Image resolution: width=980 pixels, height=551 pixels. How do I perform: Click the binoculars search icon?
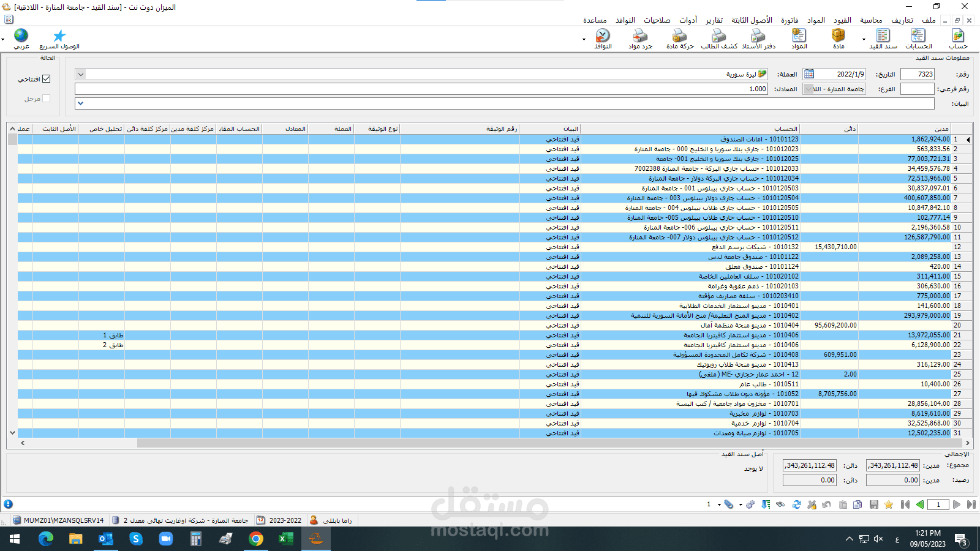[780, 504]
